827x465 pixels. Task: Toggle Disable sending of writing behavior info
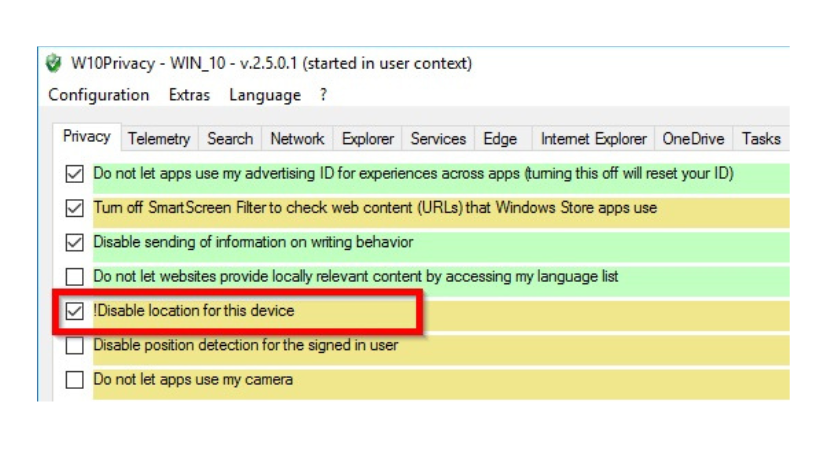pyautogui.click(x=74, y=242)
